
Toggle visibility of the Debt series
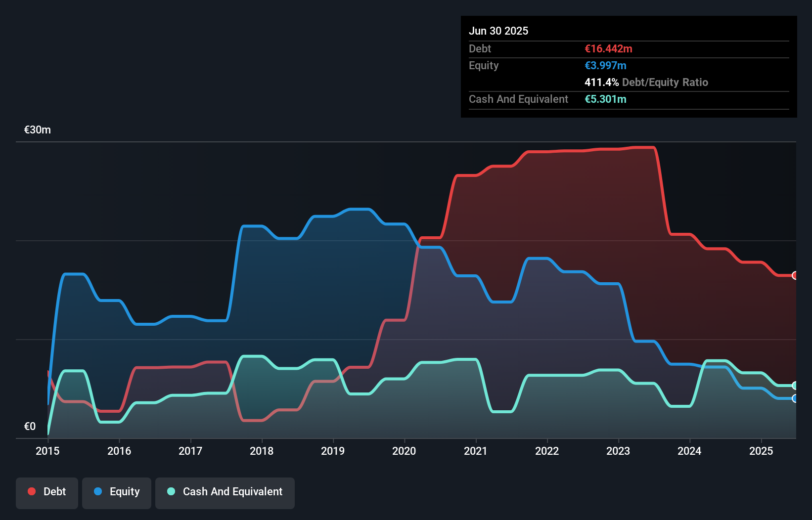47,492
